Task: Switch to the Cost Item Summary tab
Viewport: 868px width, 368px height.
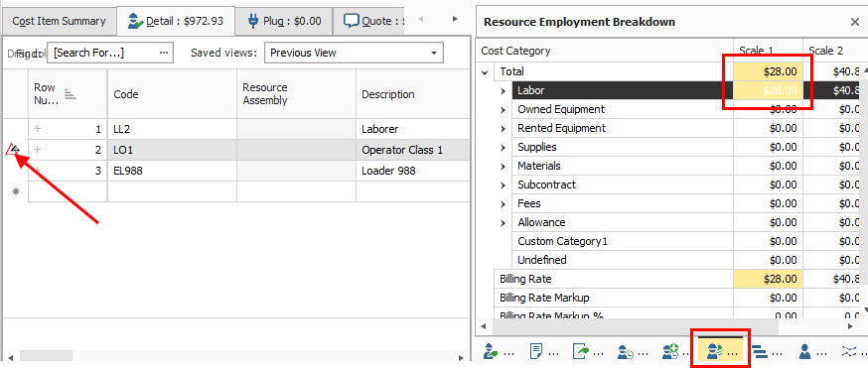Action: click(60, 21)
